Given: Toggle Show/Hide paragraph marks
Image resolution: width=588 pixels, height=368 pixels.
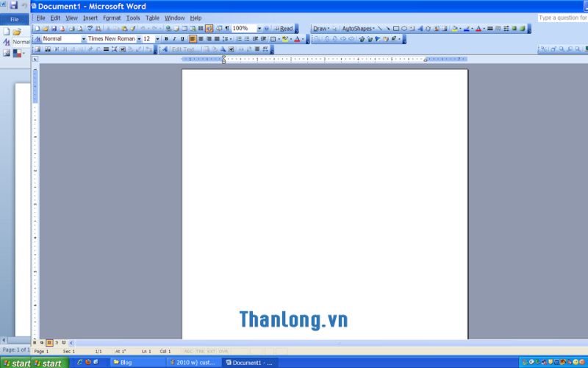Looking at the screenshot, I should (226, 29).
